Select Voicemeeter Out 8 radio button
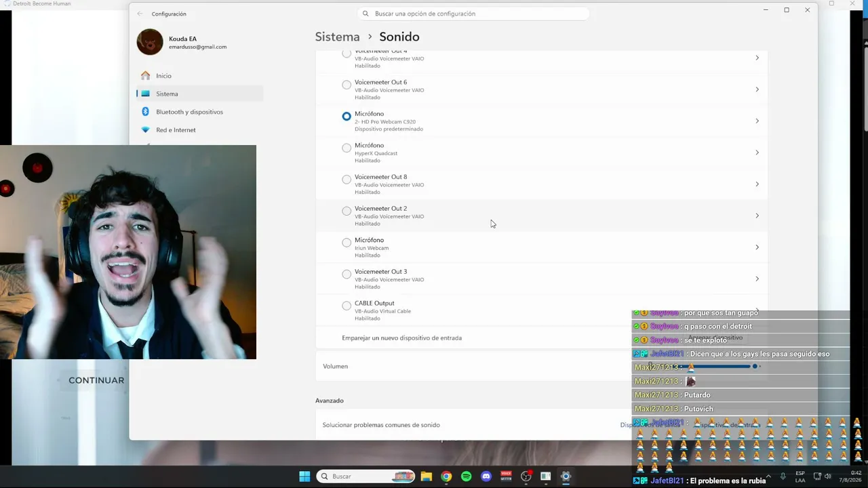The height and width of the screenshot is (488, 868). (347, 180)
